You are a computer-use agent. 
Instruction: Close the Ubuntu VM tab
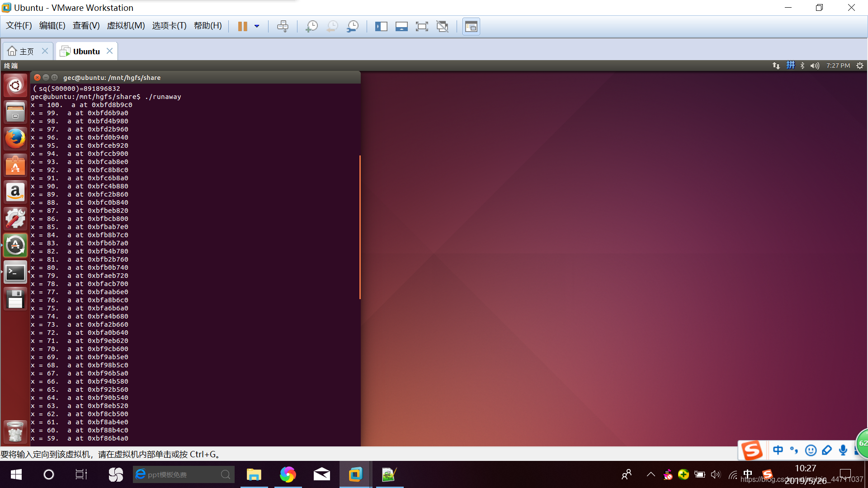(x=110, y=51)
